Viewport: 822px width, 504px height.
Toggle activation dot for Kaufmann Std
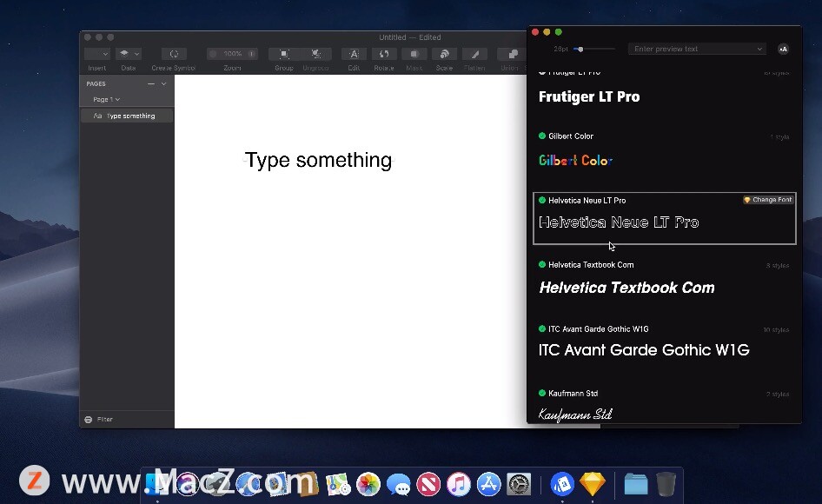click(542, 393)
